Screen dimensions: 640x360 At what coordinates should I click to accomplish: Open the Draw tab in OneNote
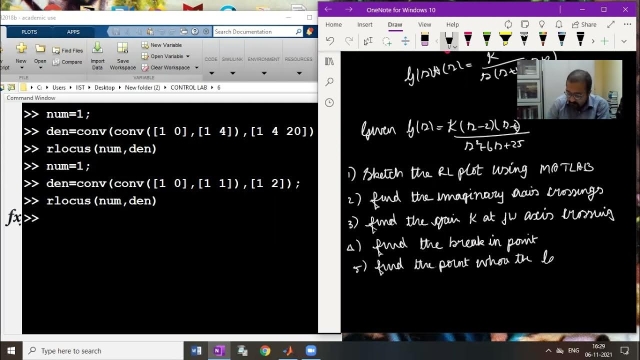(395, 24)
